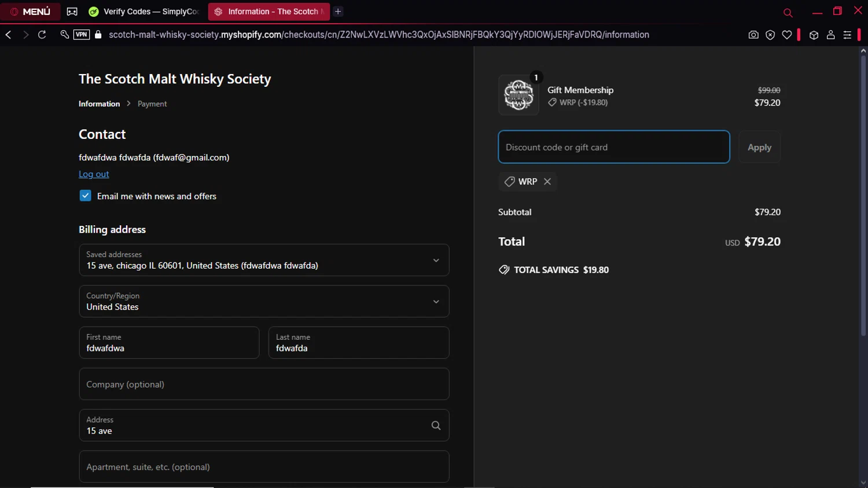The width and height of the screenshot is (868, 488).
Task: Open the tab islands workspace icon
Action: 72,12
